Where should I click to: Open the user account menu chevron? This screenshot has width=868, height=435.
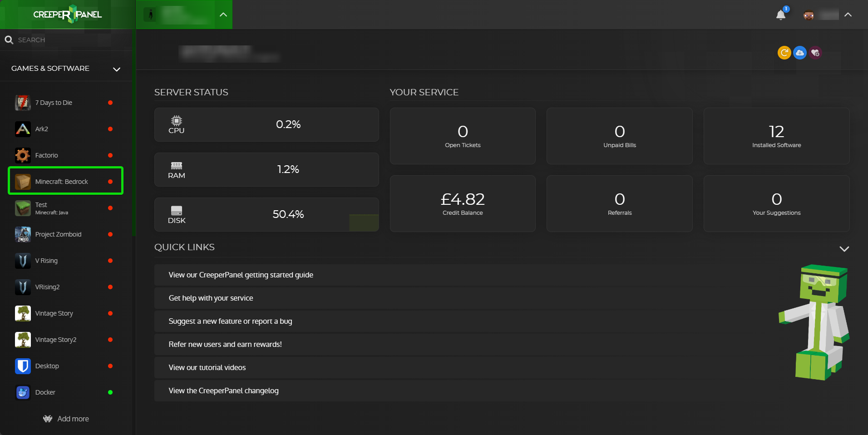(848, 15)
